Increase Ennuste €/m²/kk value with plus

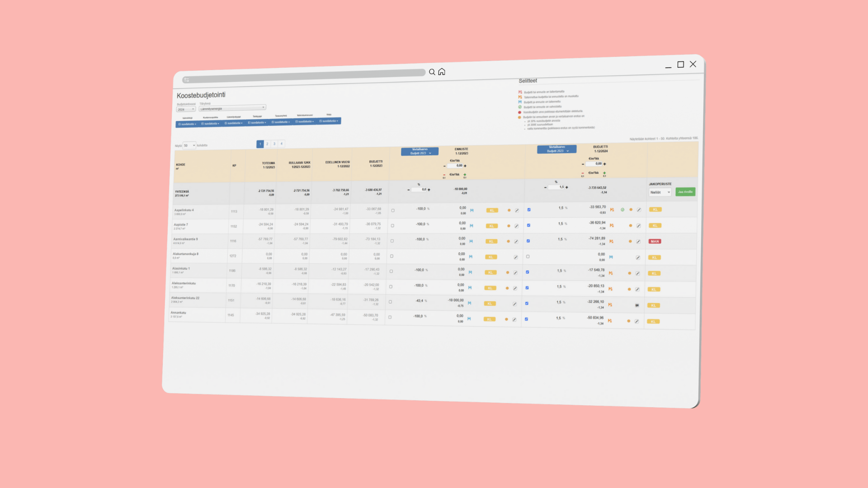(465, 166)
